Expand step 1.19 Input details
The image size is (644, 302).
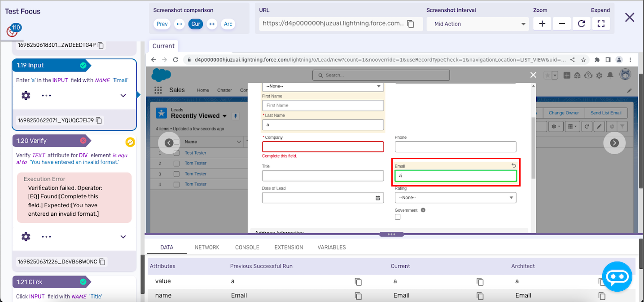click(x=123, y=95)
